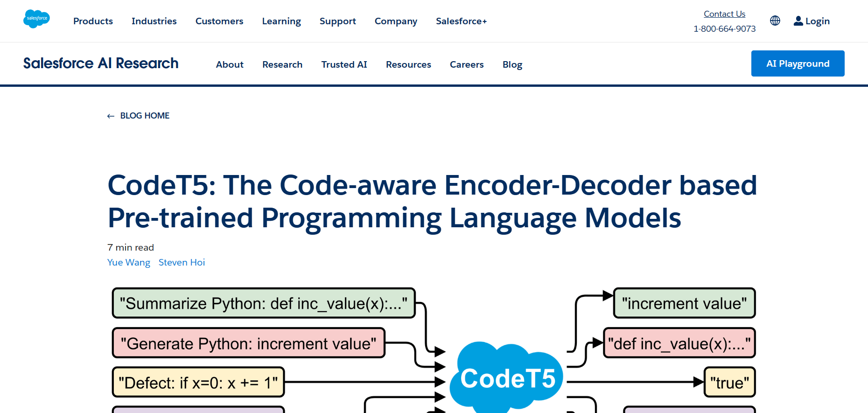Click the Salesforce AI Research title
The image size is (868, 413).
tap(101, 63)
